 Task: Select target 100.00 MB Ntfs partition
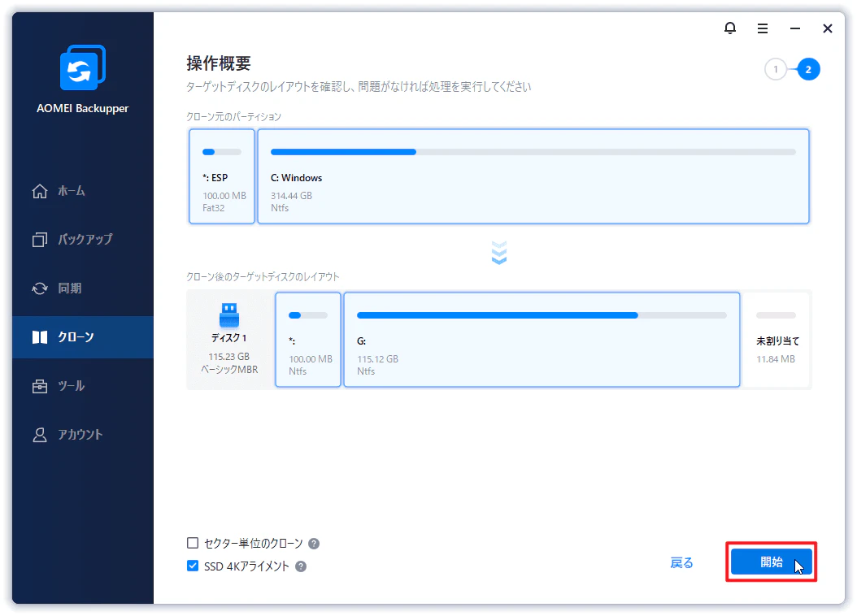click(x=308, y=340)
